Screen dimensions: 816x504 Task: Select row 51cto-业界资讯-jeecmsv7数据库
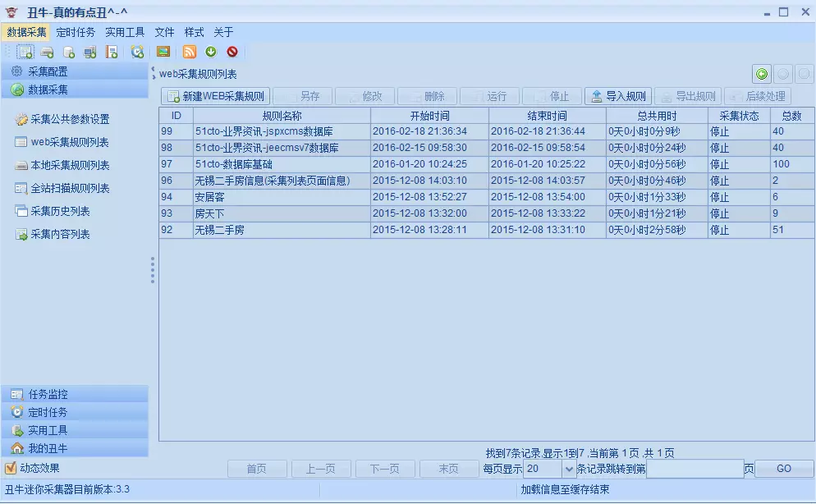point(487,148)
